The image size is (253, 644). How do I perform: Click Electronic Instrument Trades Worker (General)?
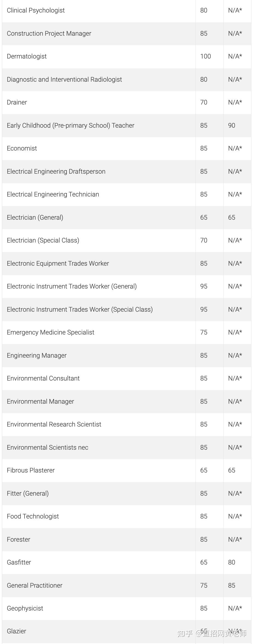[72, 286]
